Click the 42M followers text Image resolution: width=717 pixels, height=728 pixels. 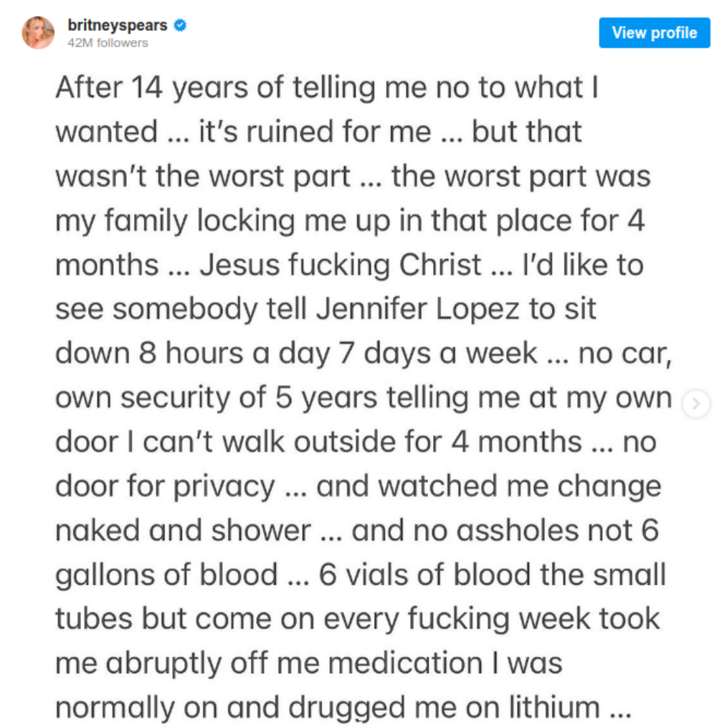pyautogui.click(x=108, y=43)
